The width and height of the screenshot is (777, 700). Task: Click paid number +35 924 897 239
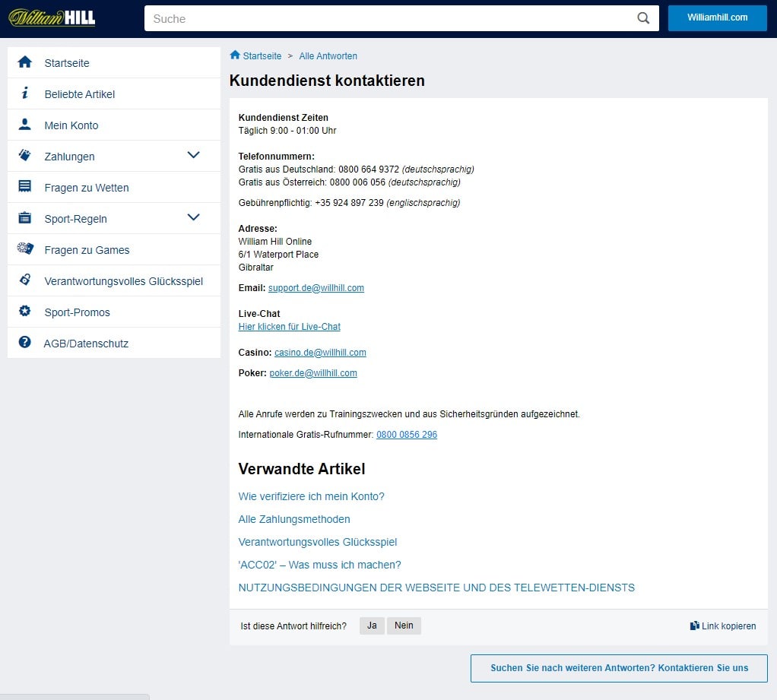coord(350,203)
